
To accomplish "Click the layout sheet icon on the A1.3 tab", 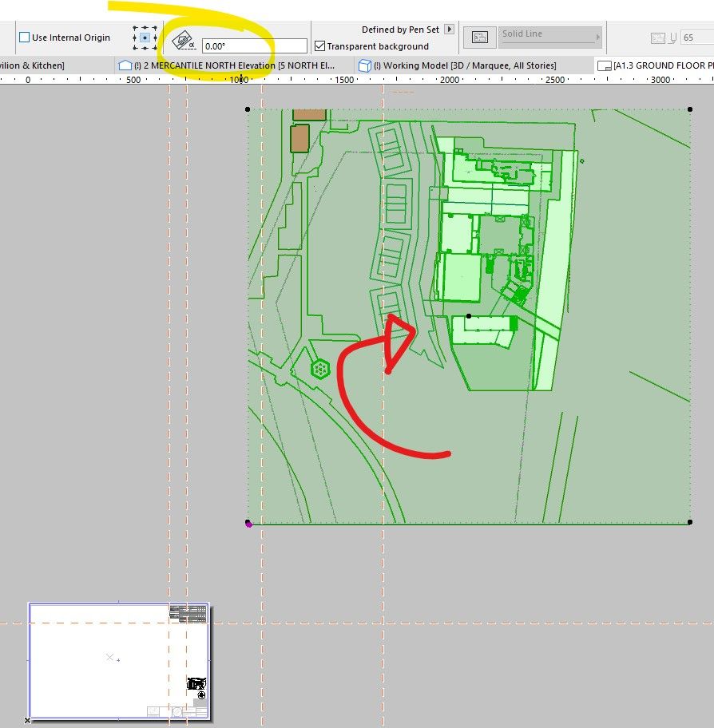I will pos(604,65).
